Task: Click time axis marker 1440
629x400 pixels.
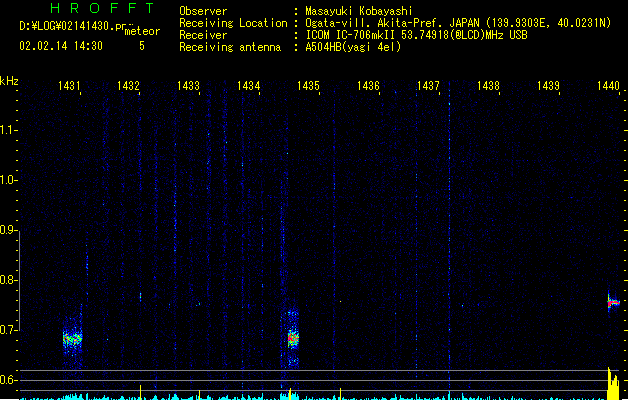Action: [608, 86]
